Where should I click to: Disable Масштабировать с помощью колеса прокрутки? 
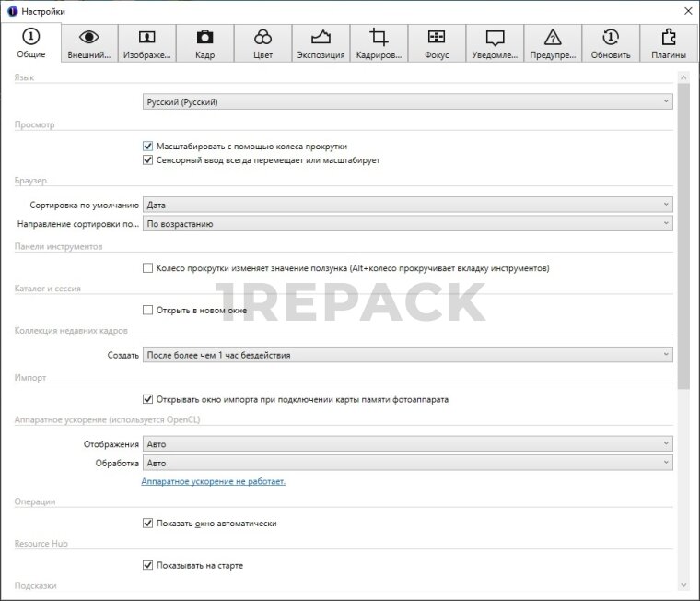(147, 146)
